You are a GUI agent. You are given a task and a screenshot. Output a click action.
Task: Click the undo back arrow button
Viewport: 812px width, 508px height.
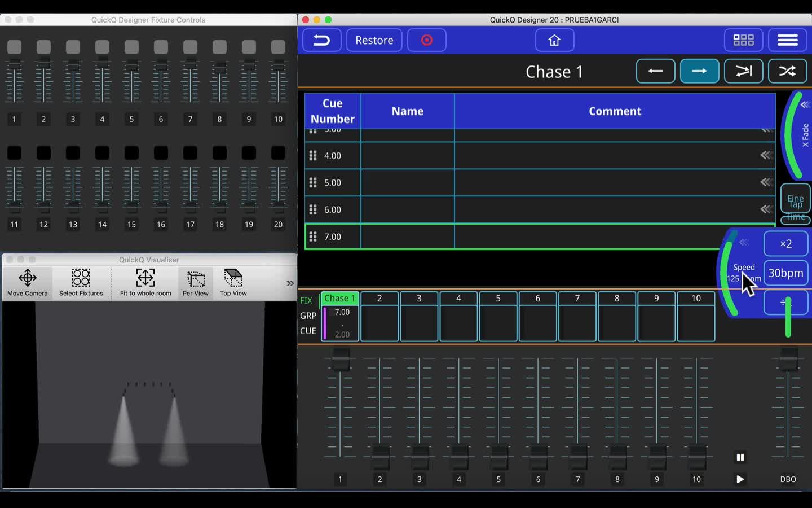click(x=321, y=40)
